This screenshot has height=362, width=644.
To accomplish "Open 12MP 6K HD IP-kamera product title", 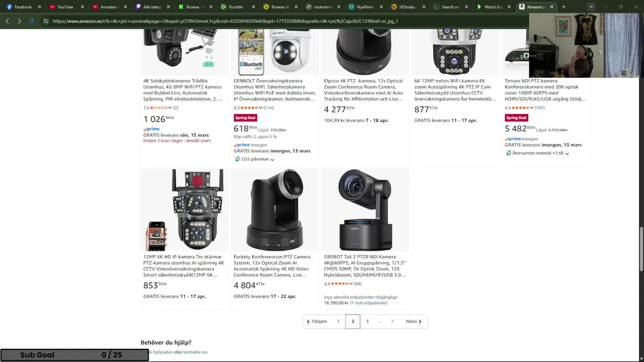I will coord(184,266).
